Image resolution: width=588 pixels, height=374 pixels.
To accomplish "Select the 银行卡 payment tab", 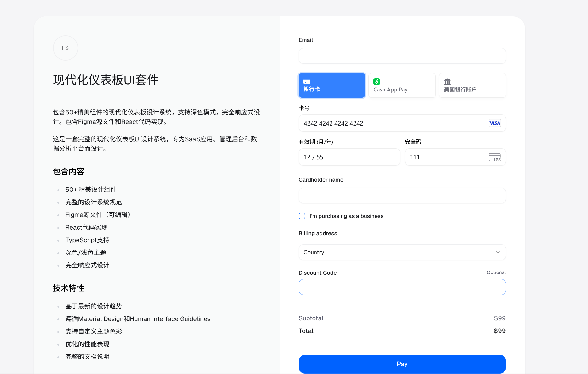I will [x=332, y=85].
